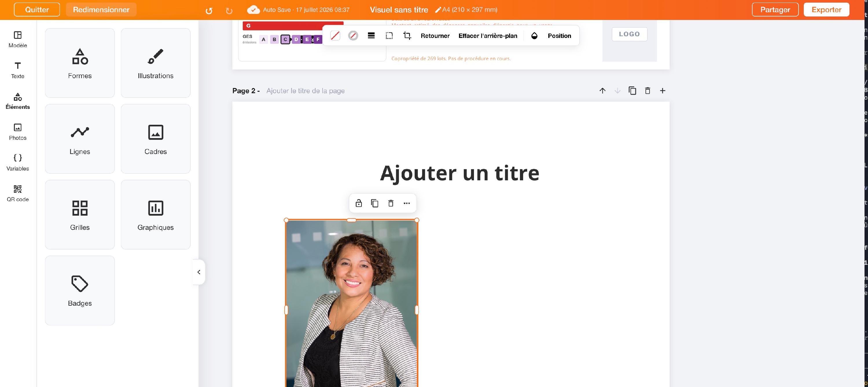Open the opacity droplet icon
Image resolution: width=868 pixels, height=387 pixels.
click(534, 35)
